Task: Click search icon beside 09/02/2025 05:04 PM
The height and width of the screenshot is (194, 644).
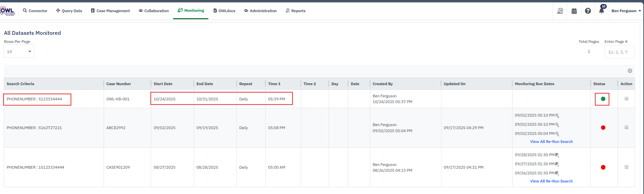Action: pos(557,134)
